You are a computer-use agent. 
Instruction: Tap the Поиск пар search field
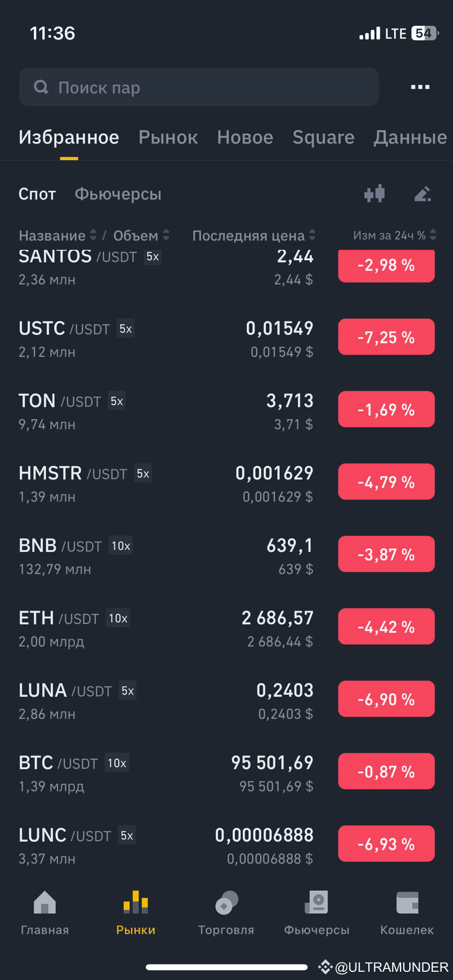[x=199, y=87]
